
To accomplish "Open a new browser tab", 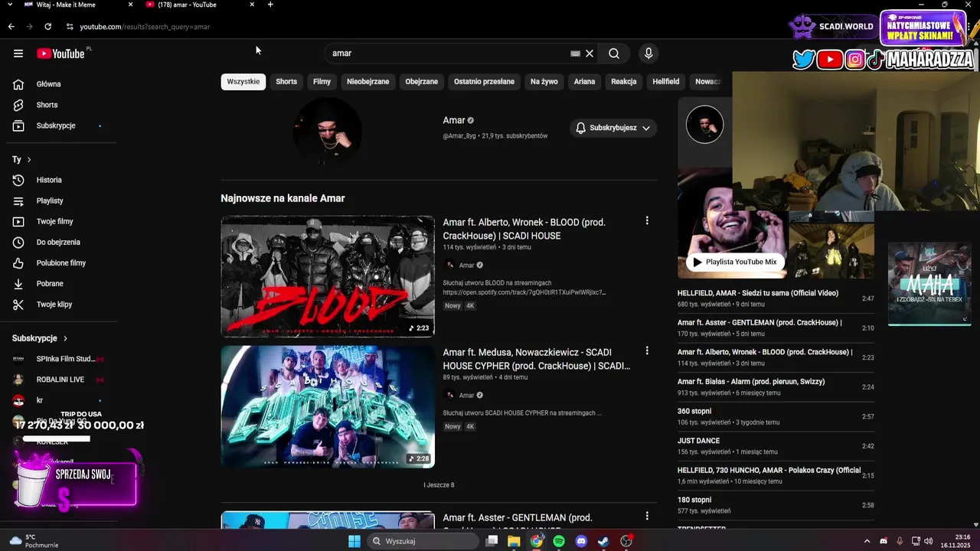I will tap(270, 5).
